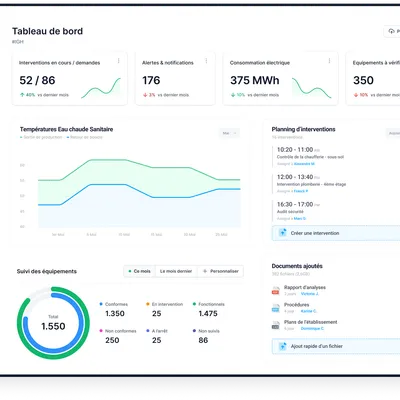Click the Conformes legend entry
Screen dimensions: 400x400
pyautogui.click(x=114, y=304)
